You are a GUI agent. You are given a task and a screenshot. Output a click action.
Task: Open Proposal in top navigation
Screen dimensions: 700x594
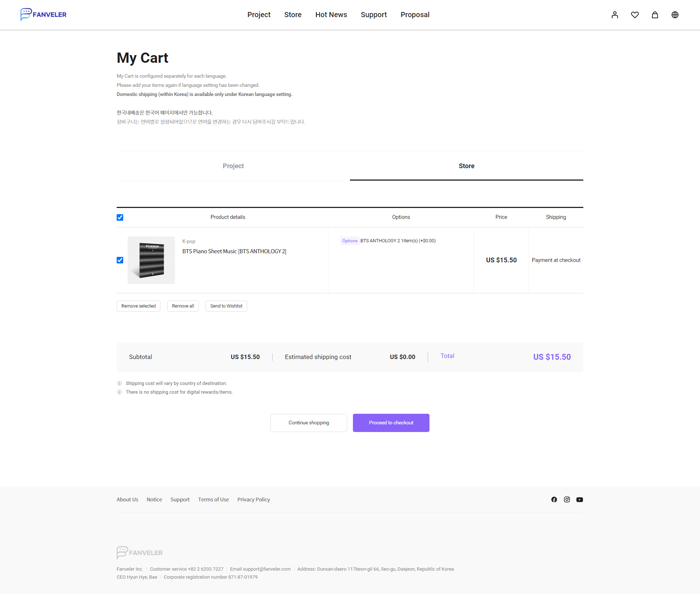click(415, 15)
